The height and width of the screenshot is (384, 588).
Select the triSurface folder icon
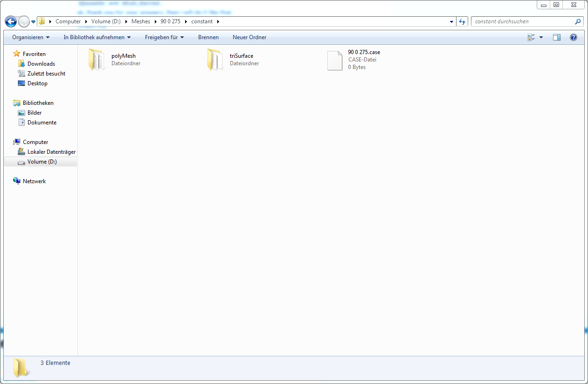216,60
